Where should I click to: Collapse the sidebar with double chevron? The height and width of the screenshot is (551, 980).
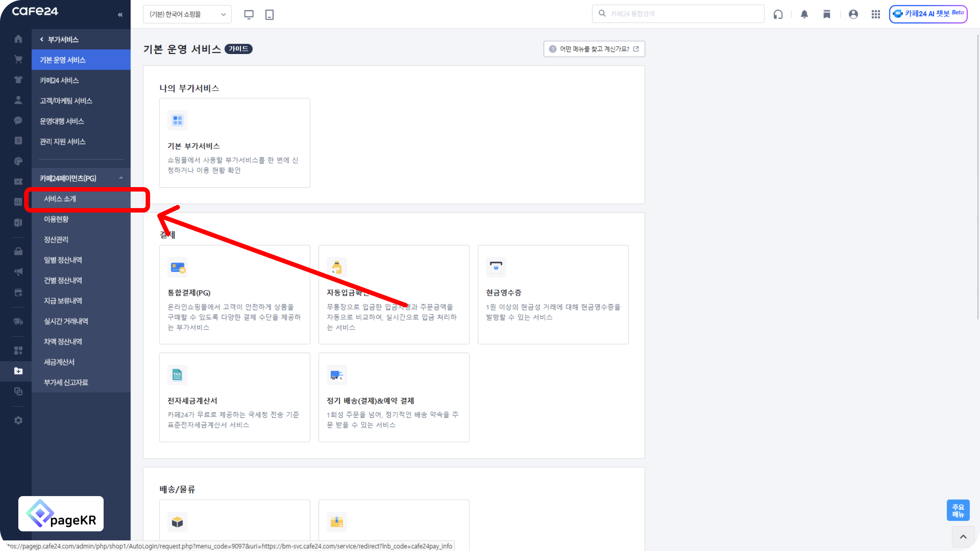click(x=120, y=15)
